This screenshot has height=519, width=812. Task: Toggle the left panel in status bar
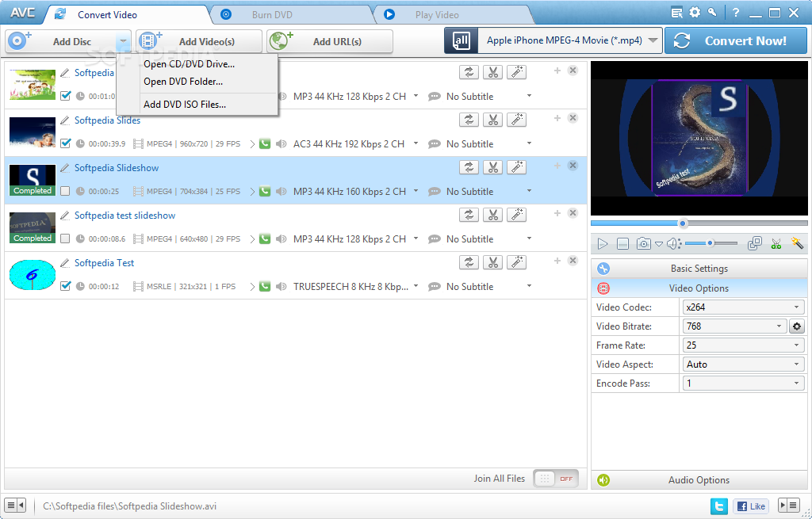coord(15,505)
